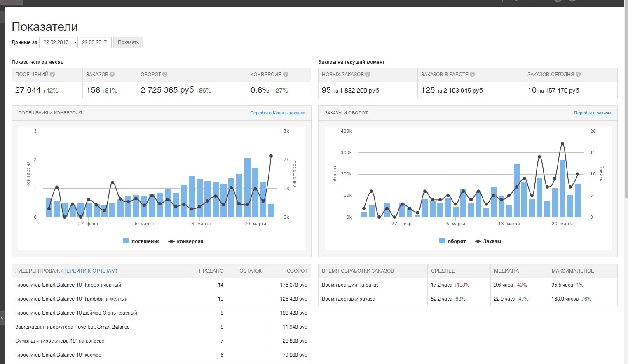Open help icon next to ЗАКАЗОВ metric
The image size is (628, 364).
[x=112, y=75]
